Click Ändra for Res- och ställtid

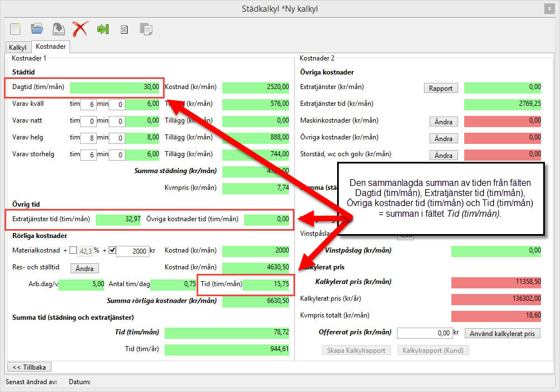[85, 268]
